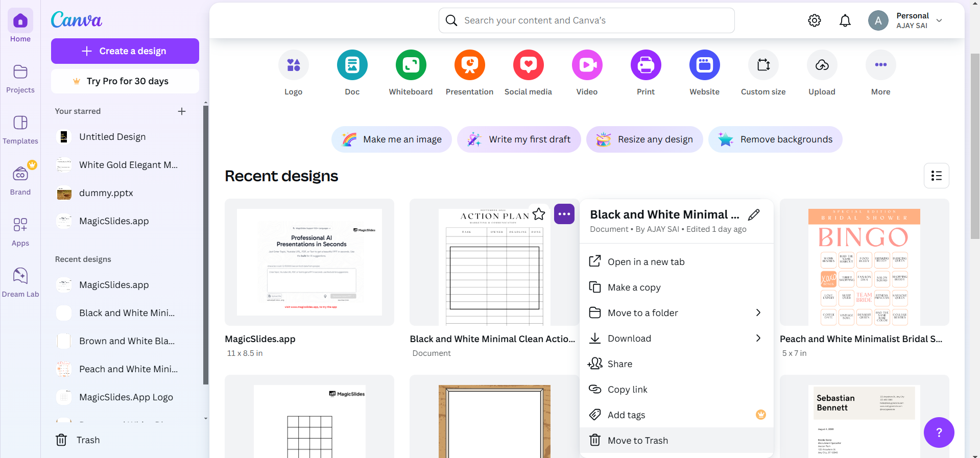
Task: Open Projects from the sidebar
Action: tap(20, 79)
